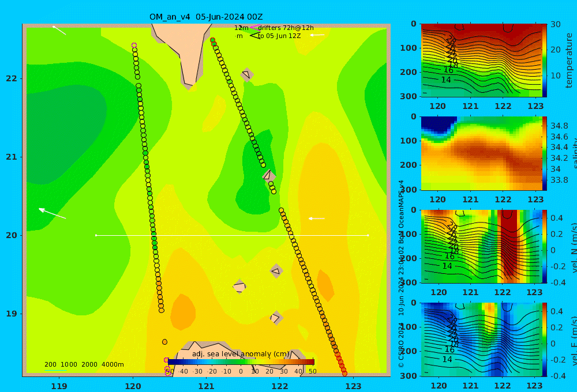The height and width of the screenshot is (392, 577).
Task: Click the latitude 21 tick label on map
Action: (x=12, y=157)
